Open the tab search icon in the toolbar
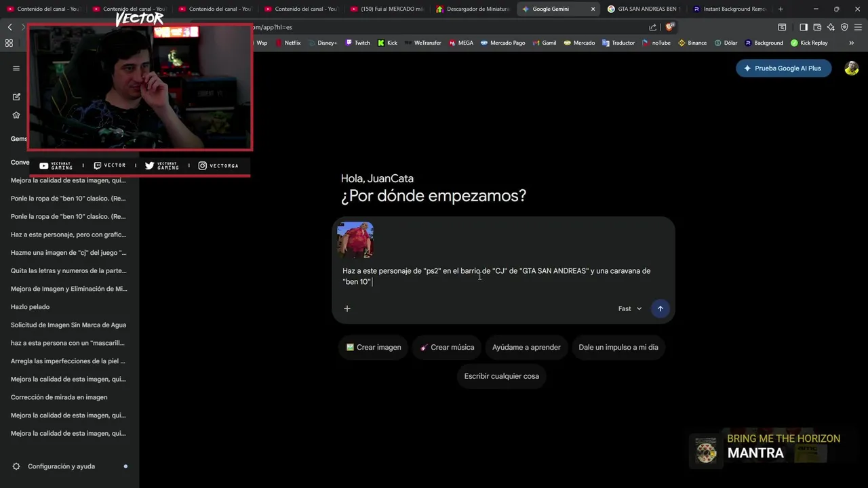 click(782, 27)
